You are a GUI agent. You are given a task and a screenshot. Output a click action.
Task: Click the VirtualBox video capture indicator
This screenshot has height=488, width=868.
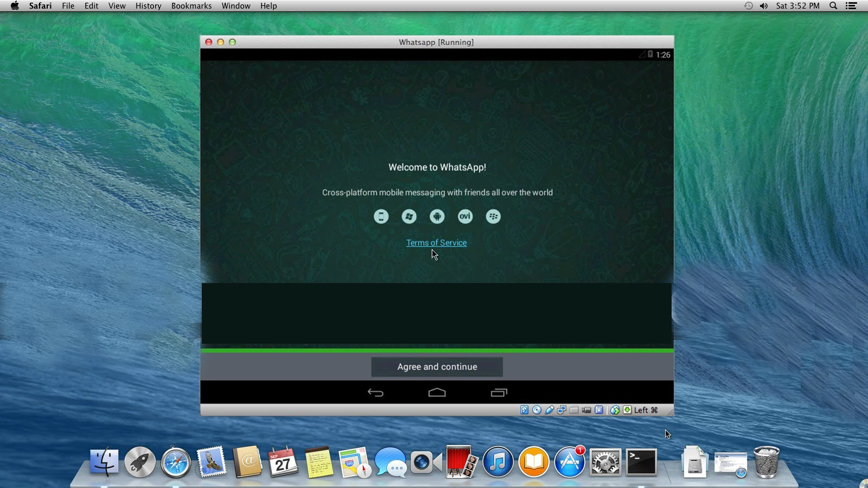point(586,410)
